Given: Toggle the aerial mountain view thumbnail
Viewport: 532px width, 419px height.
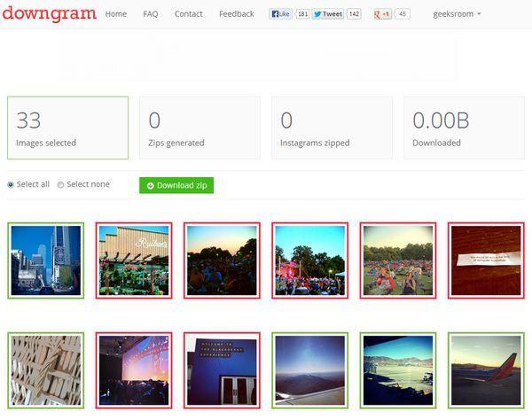Looking at the screenshot, I should [309, 370].
